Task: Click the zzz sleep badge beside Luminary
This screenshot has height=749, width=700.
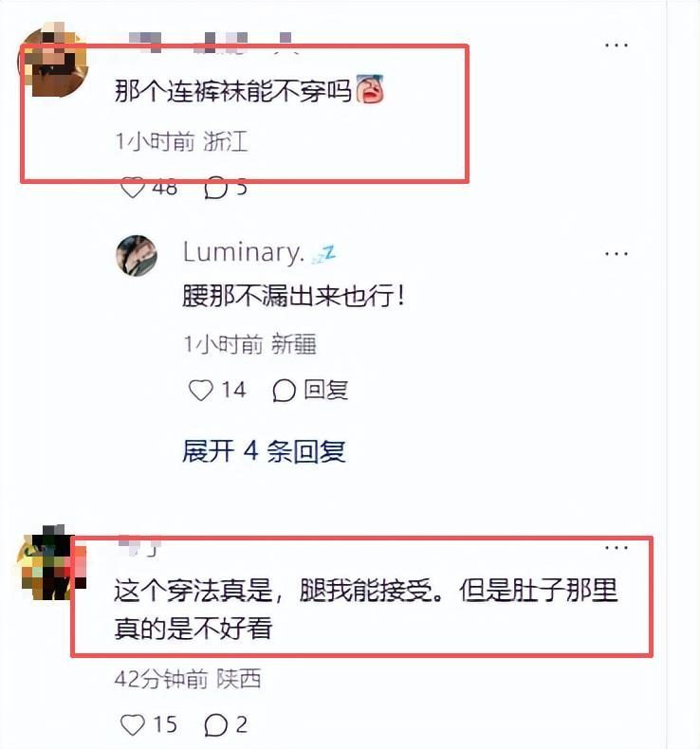Action: pyautogui.click(x=323, y=254)
